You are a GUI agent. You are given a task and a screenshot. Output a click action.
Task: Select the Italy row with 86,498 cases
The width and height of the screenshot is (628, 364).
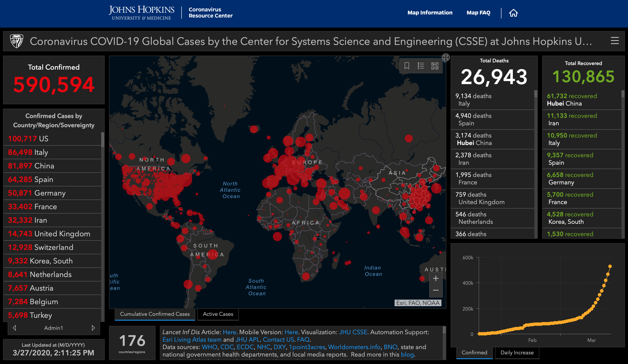[x=52, y=152]
